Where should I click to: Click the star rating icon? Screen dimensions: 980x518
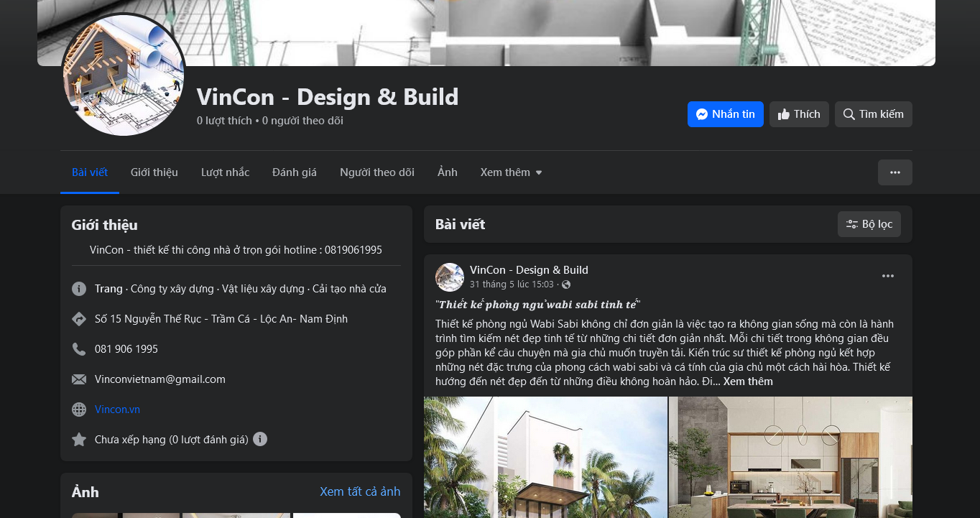coord(79,440)
